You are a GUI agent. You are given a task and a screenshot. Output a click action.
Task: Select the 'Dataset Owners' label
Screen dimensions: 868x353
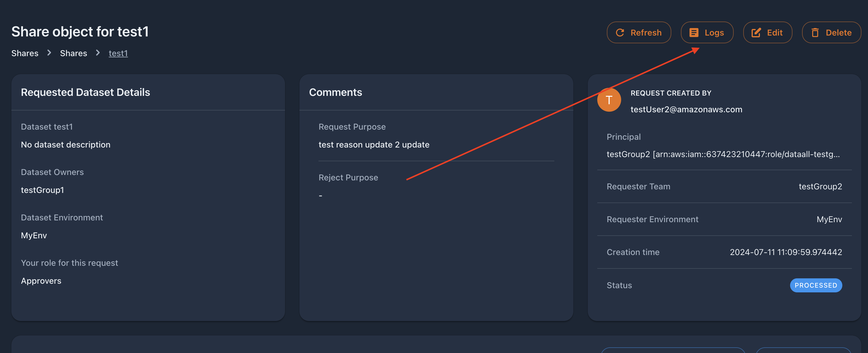point(52,172)
